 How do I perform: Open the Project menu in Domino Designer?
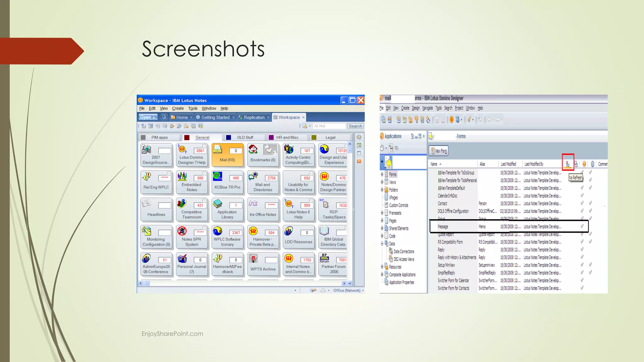click(x=459, y=108)
